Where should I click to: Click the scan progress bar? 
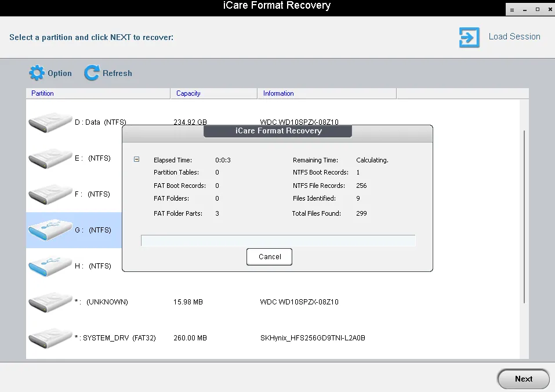278,241
